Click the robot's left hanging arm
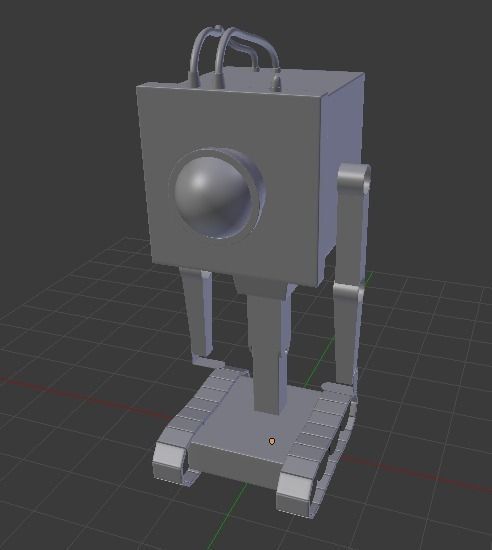Screen dimensions: 492x550 pyautogui.click(x=197, y=312)
